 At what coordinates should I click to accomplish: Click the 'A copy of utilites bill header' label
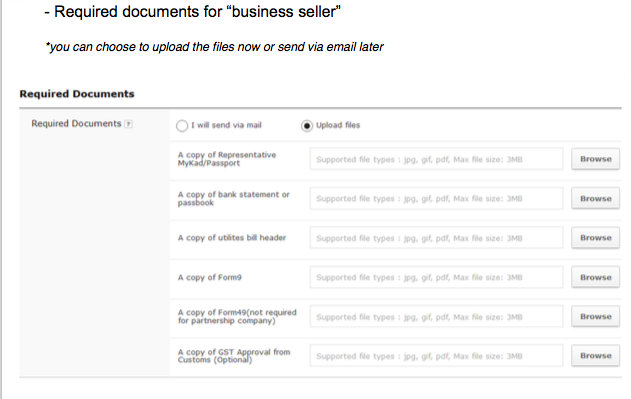click(x=232, y=238)
